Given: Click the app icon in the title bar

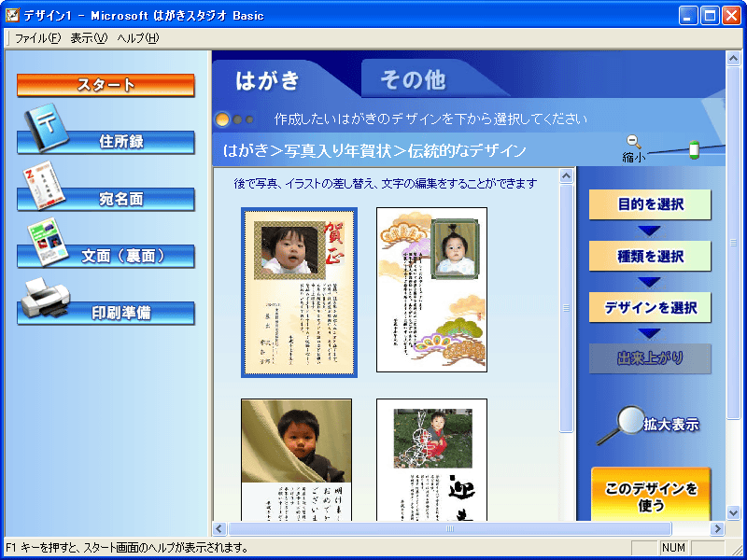Looking at the screenshot, I should 12,15.
